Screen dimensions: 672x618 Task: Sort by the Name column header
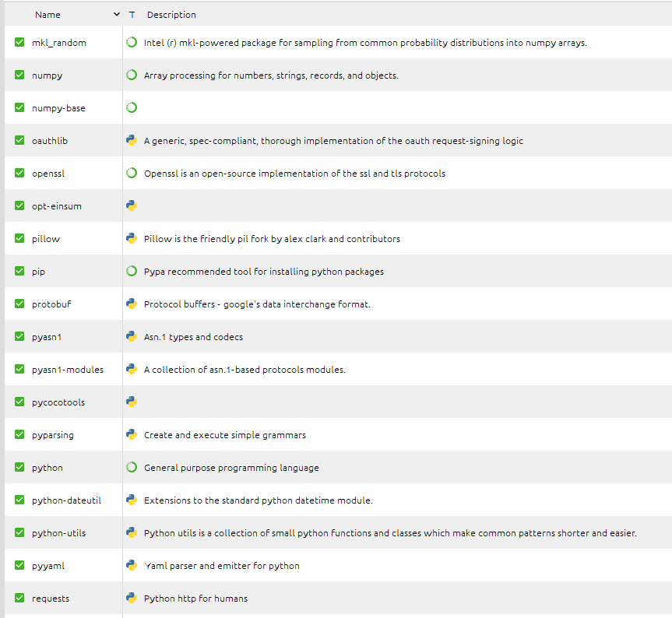coord(47,15)
